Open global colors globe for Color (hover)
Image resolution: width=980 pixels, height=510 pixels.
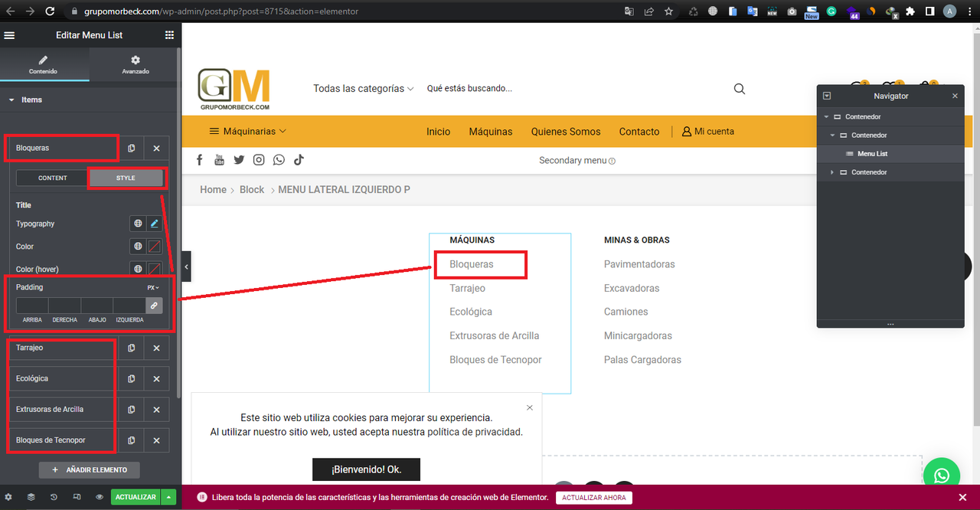click(x=138, y=269)
